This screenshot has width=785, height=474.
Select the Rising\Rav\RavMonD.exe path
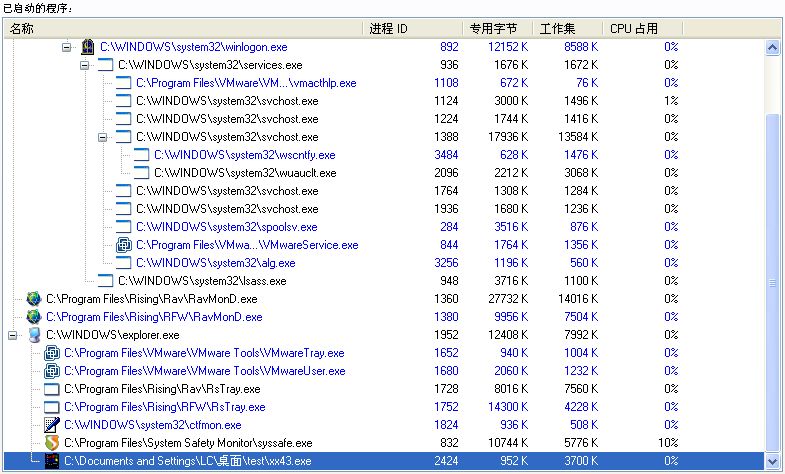click(152, 299)
